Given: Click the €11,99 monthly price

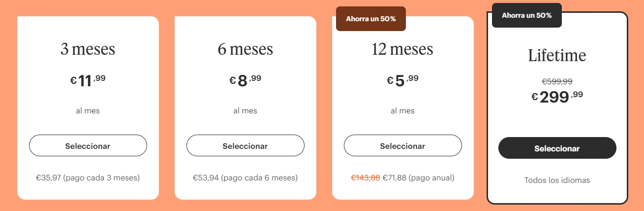Looking at the screenshot, I should [88, 80].
